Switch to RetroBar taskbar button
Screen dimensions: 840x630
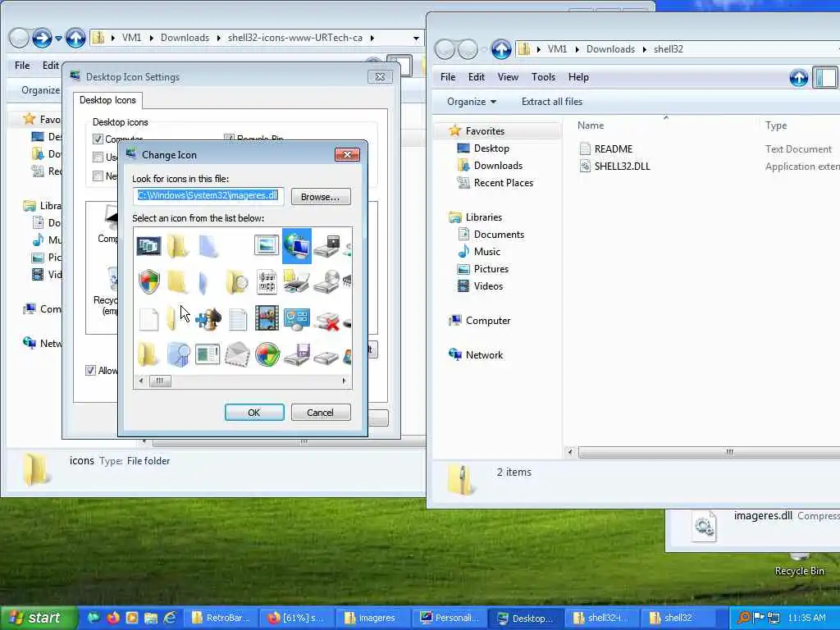coord(221,618)
